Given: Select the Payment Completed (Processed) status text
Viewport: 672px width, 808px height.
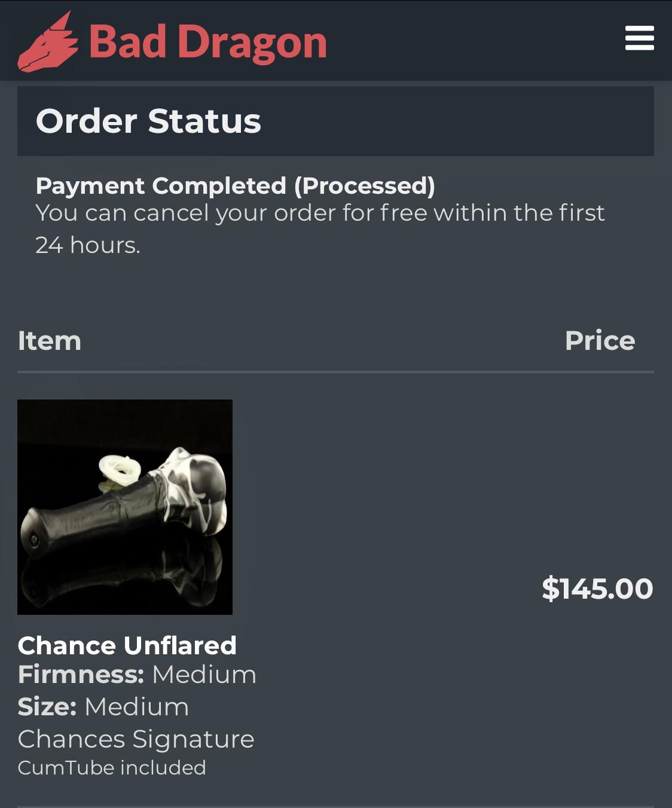Looking at the screenshot, I should [x=236, y=186].
